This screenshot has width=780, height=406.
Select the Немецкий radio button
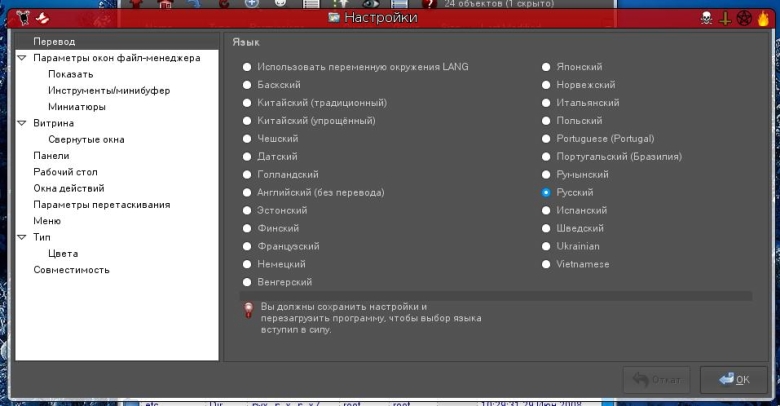(x=247, y=264)
